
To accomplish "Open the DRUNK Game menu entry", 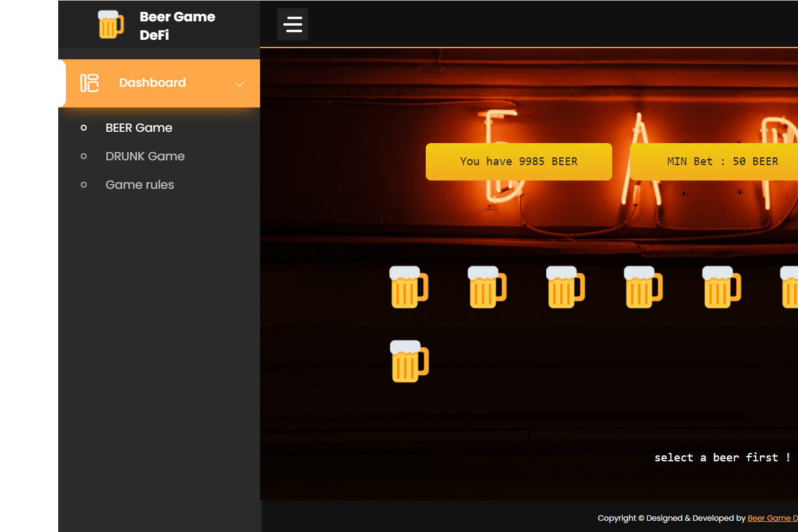I will coord(145,156).
